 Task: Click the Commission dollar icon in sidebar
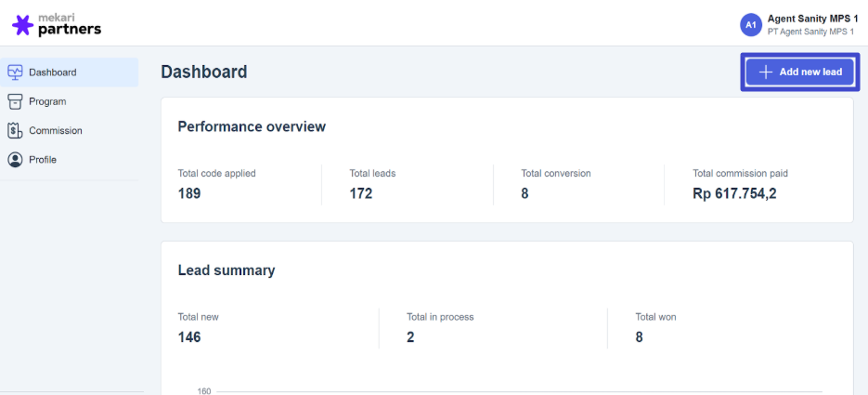tap(15, 130)
